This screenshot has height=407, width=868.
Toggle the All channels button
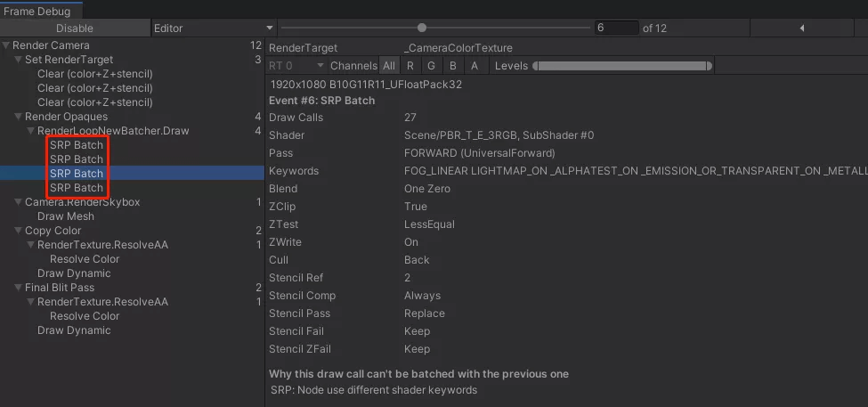click(x=389, y=66)
